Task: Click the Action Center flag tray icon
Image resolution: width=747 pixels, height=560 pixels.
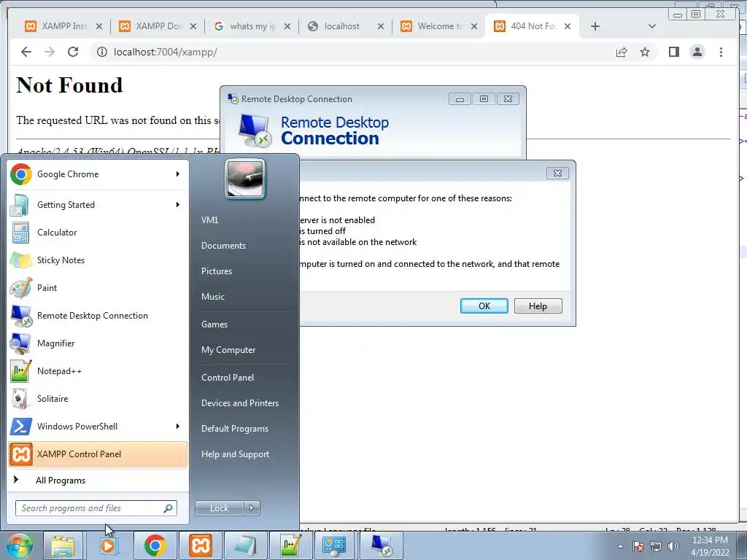Action: 638,546
